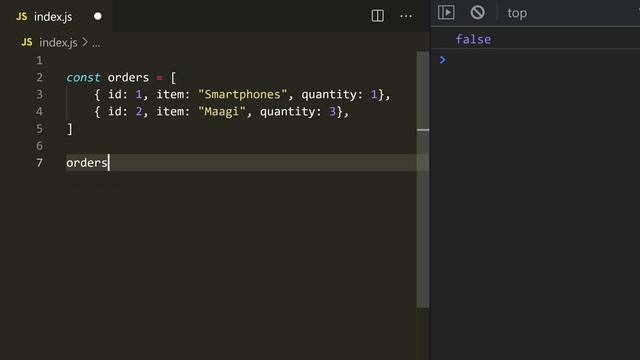
Task: Click index.js in the breadcrumb path
Action: point(58,42)
